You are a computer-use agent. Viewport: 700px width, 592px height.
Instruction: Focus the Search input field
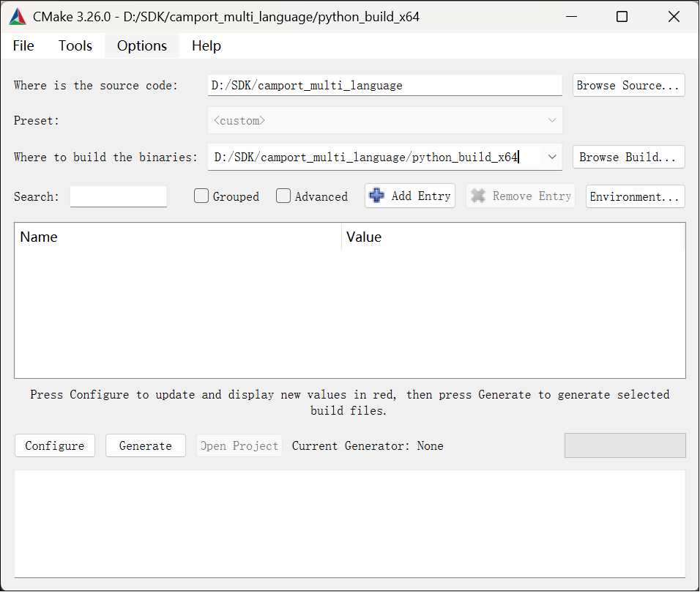(x=119, y=196)
